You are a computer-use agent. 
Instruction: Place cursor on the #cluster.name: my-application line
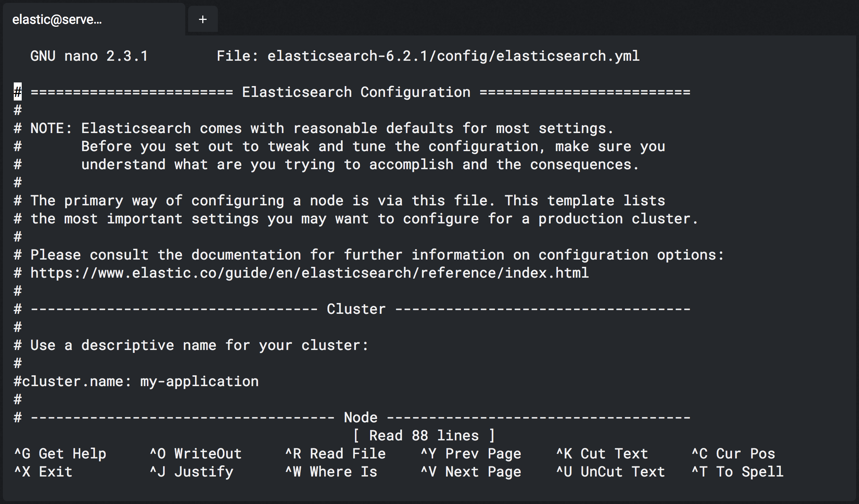pos(136,381)
